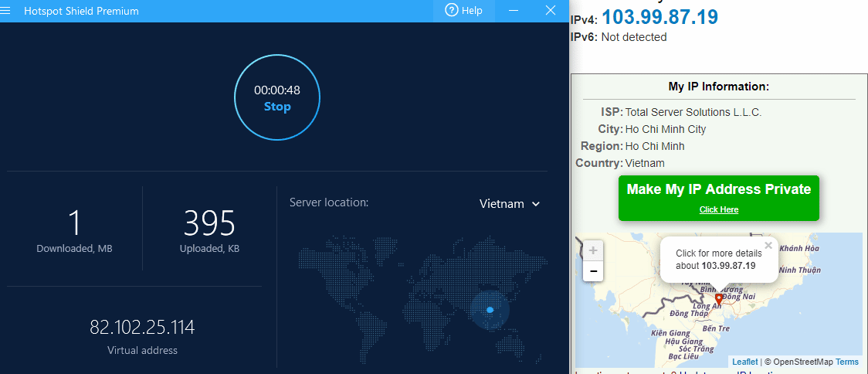Screen dimensions: 868x374
Task: Stop the VPN connection
Action: pos(277,107)
